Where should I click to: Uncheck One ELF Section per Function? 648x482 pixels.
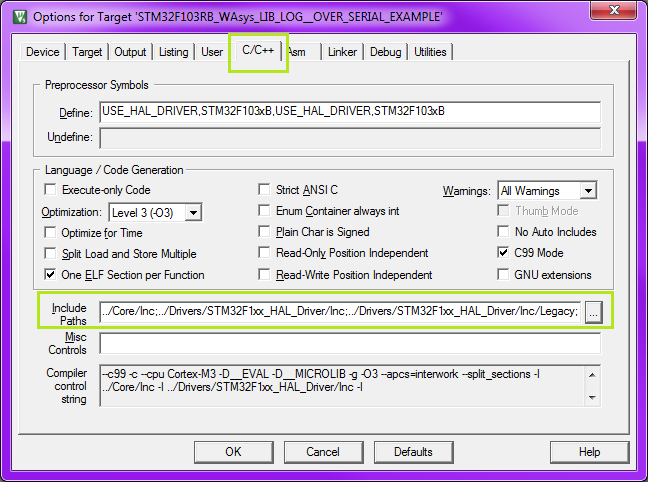[x=50, y=274]
